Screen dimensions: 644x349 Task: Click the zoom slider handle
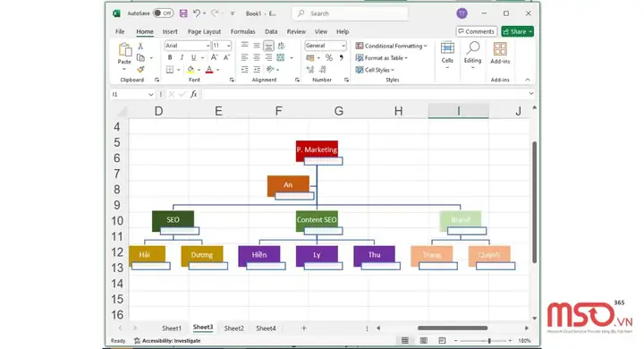click(488, 340)
